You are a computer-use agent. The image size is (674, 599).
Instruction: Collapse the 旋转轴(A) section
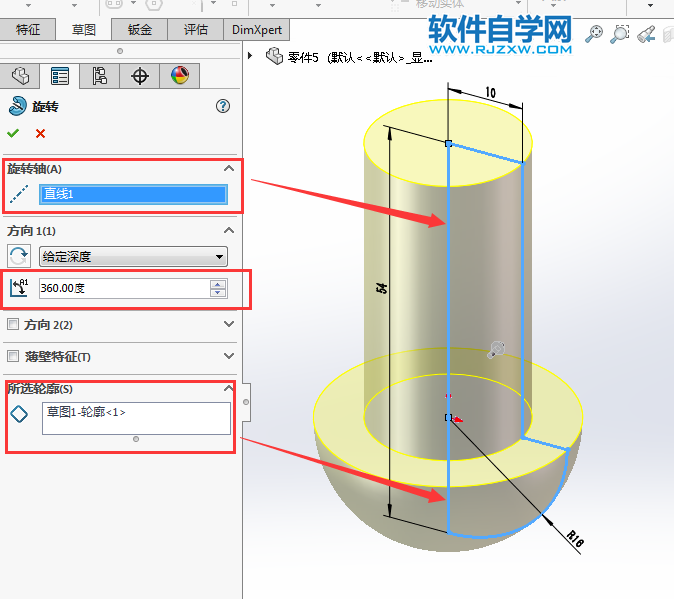coord(229,168)
